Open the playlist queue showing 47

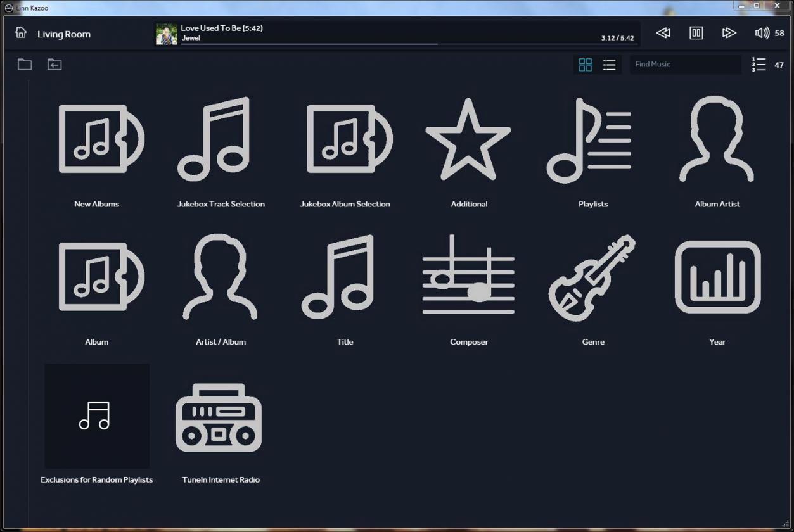click(759, 65)
